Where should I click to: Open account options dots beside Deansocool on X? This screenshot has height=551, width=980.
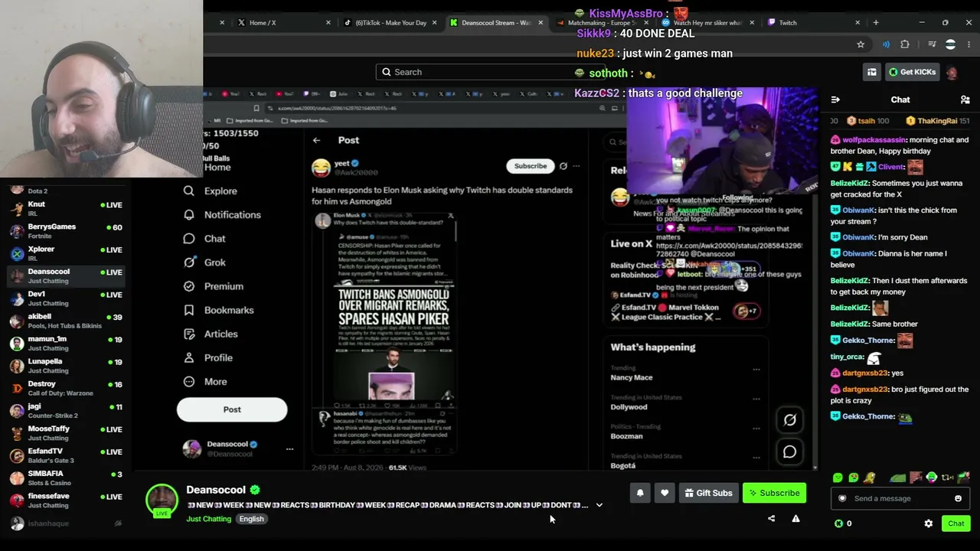tap(289, 449)
